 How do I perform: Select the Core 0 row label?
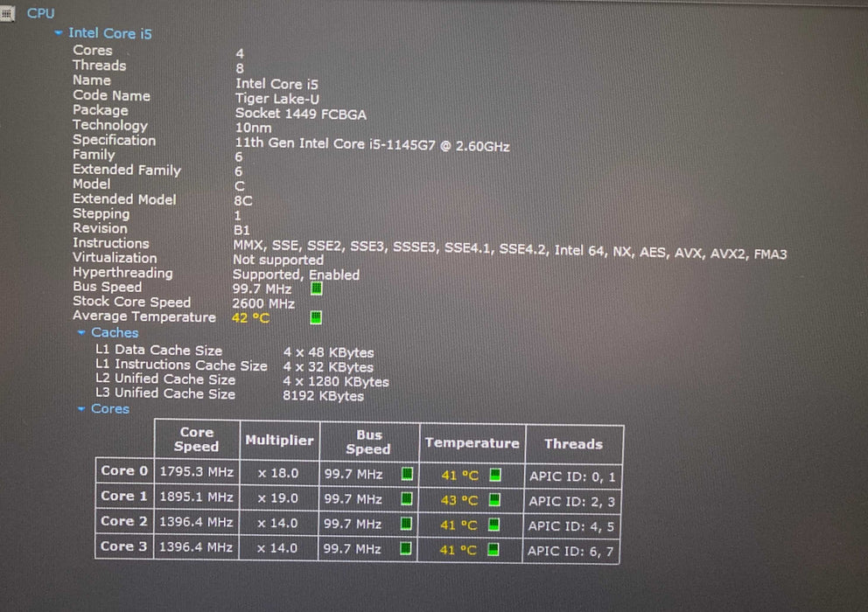124,471
